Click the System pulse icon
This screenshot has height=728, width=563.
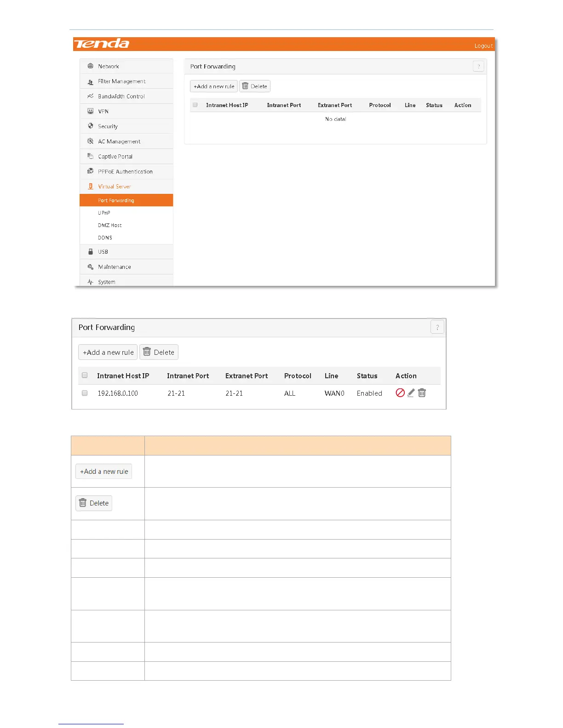coord(91,282)
